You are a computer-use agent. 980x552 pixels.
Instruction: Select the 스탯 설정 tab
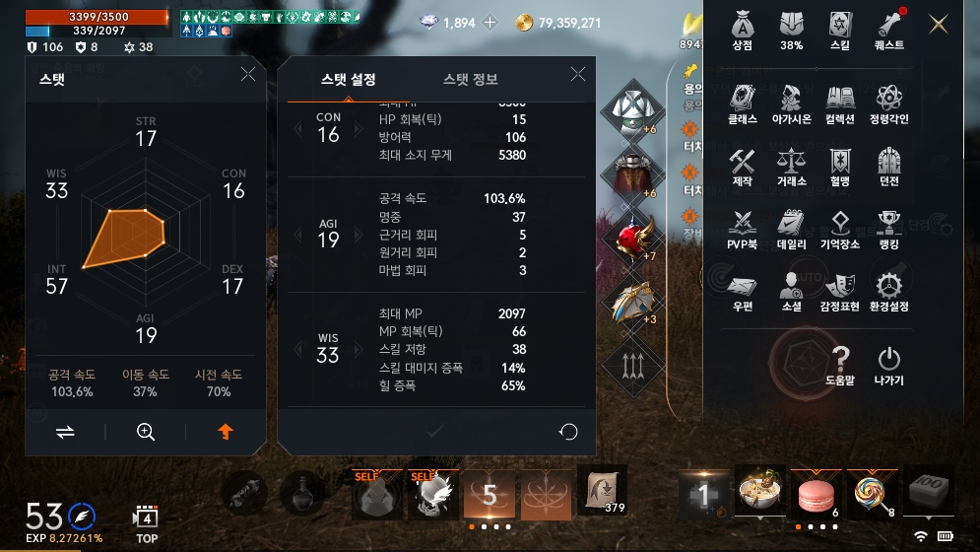(x=348, y=80)
